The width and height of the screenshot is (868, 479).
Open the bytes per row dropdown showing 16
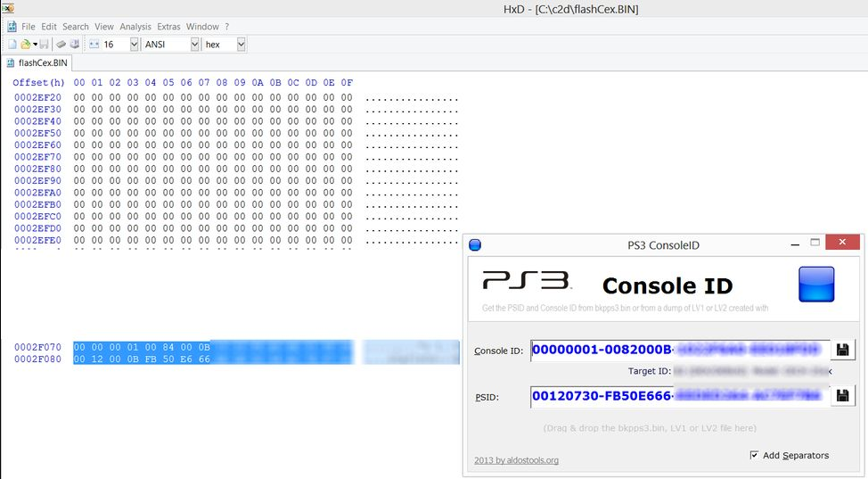pyautogui.click(x=134, y=45)
